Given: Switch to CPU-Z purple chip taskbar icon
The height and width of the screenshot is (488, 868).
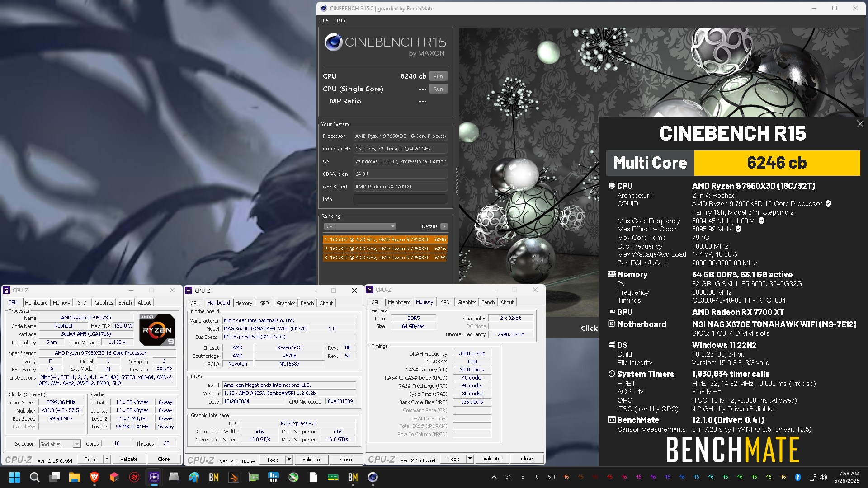Looking at the screenshot, I should click(x=154, y=477).
